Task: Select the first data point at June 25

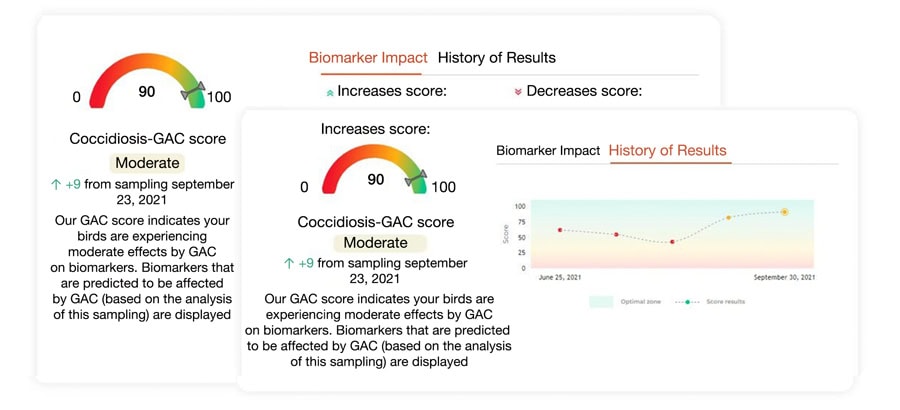Action: pyautogui.click(x=560, y=230)
